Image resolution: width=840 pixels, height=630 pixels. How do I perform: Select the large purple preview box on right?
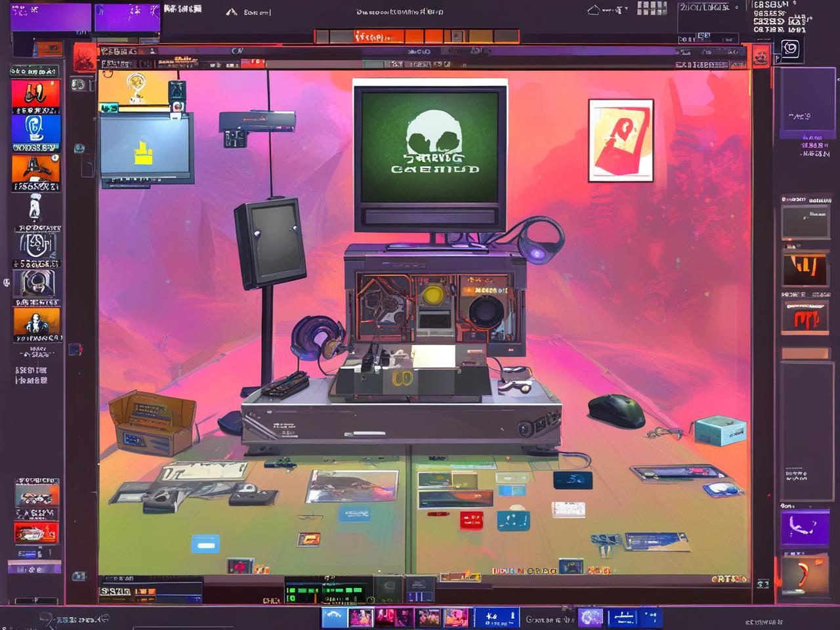[x=807, y=102]
